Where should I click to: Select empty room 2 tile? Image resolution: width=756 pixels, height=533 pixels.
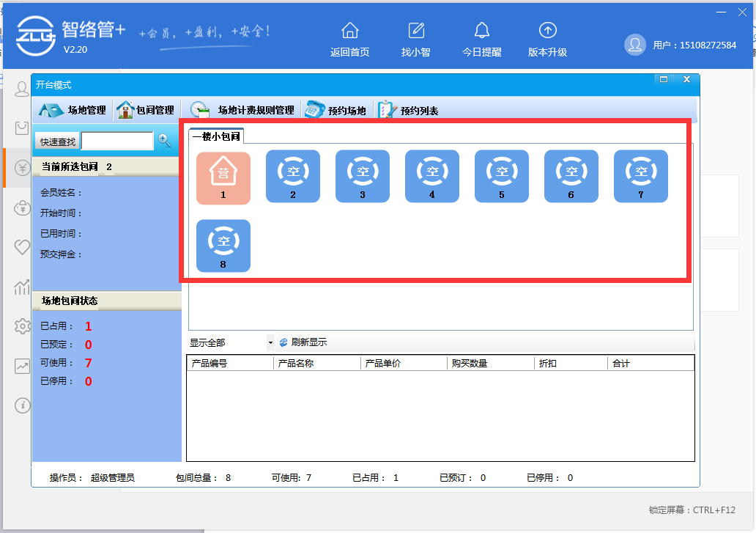(293, 177)
